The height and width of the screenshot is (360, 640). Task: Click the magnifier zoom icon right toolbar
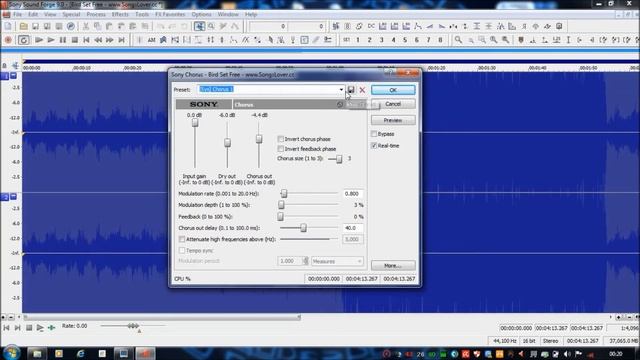tap(458, 40)
